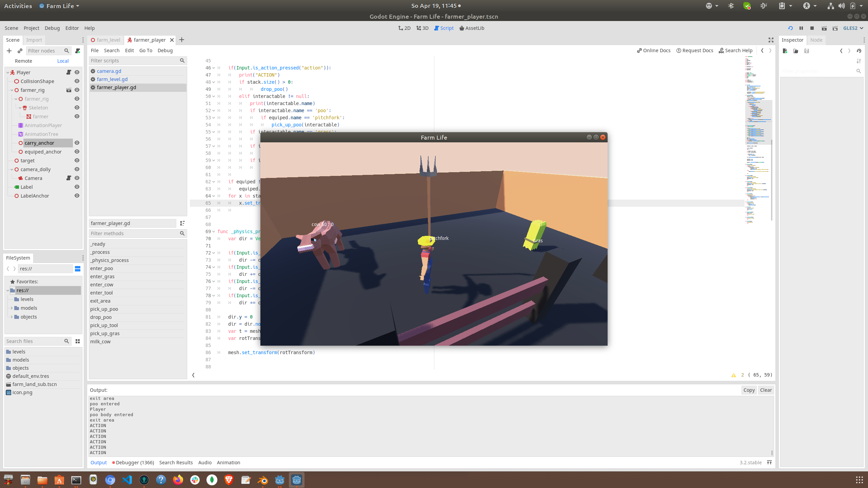Click the add new node plus icon
Image resolution: width=868 pixels, height=488 pixels.
pyautogui.click(x=9, y=51)
